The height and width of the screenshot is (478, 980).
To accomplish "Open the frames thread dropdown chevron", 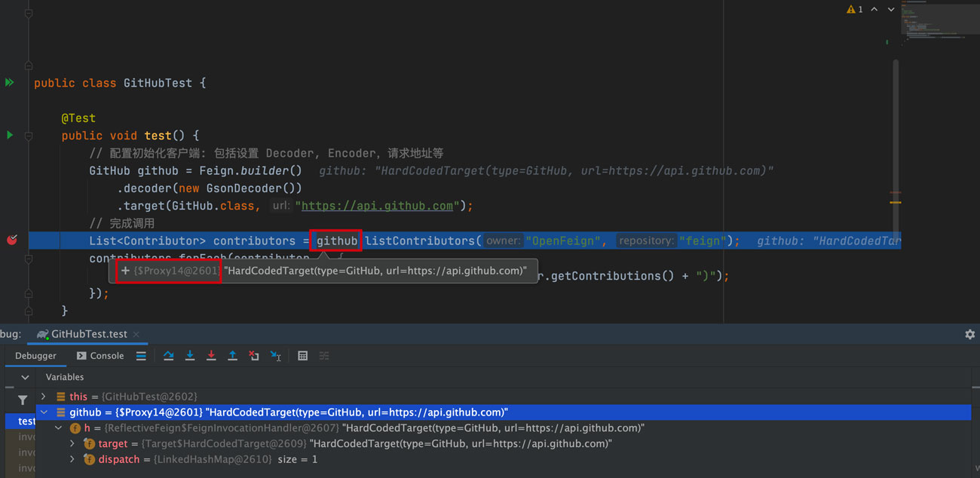I will (x=25, y=377).
